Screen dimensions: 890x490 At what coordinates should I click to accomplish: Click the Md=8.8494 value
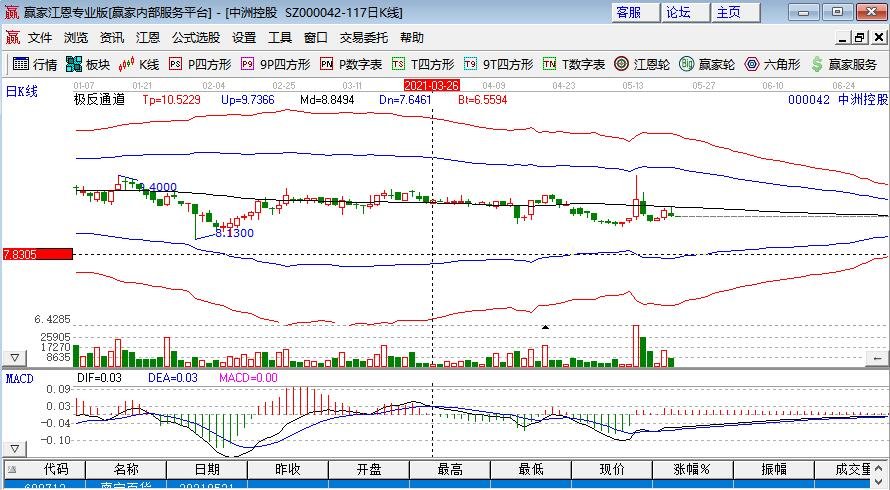(x=327, y=100)
